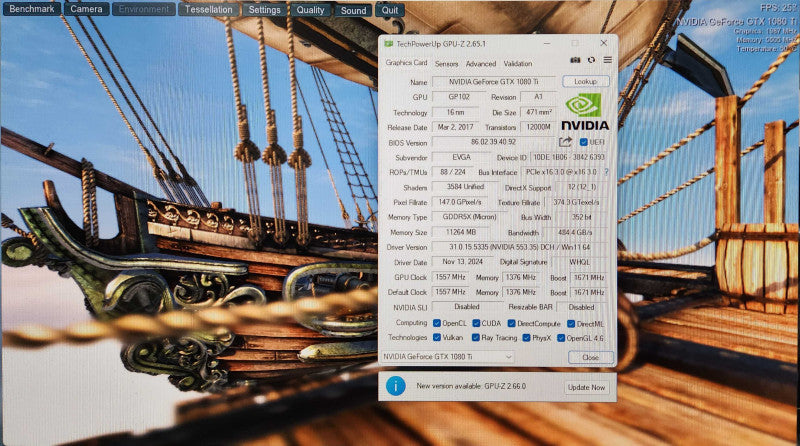Open the Quality menu in Heaven
Viewport: 800px width, 446px height.
tap(310, 10)
